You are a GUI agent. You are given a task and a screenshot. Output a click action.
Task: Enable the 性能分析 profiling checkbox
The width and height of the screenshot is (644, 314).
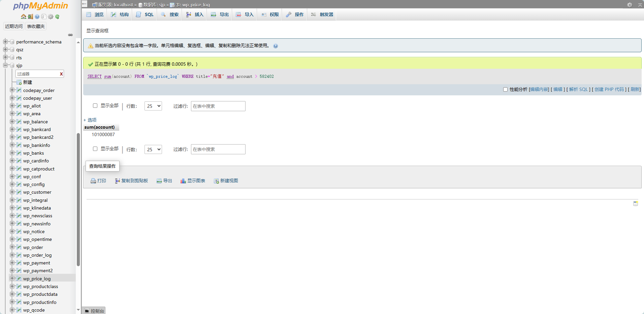[505, 89]
